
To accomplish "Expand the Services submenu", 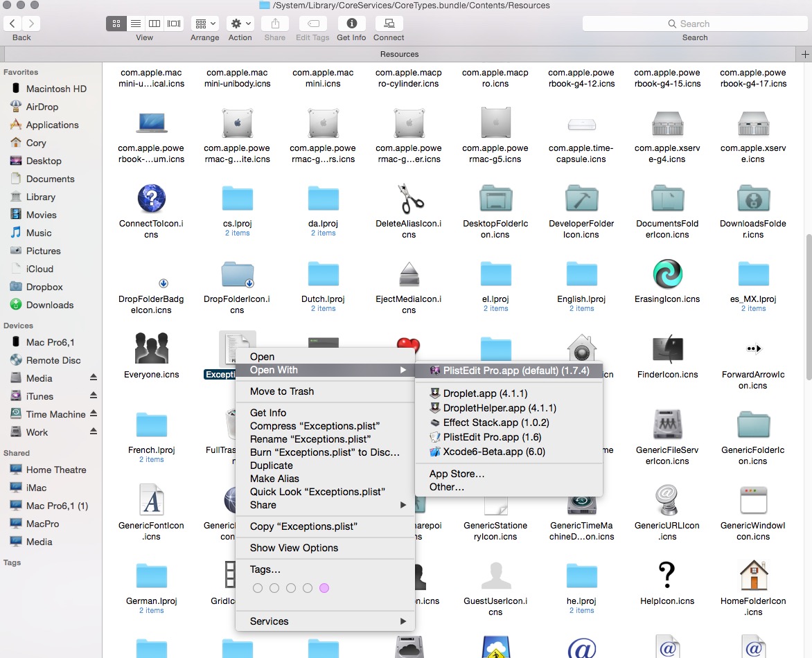I will pos(325,621).
